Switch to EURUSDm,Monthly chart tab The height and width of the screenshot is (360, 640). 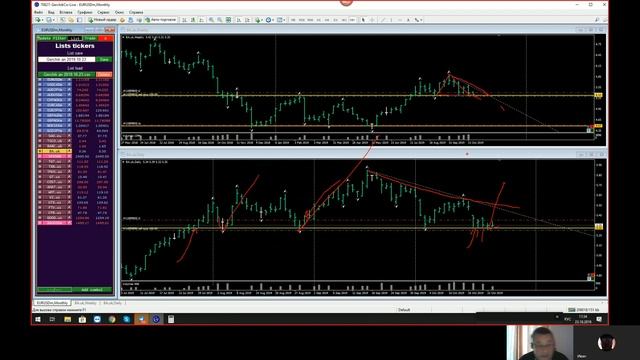coord(52,303)
